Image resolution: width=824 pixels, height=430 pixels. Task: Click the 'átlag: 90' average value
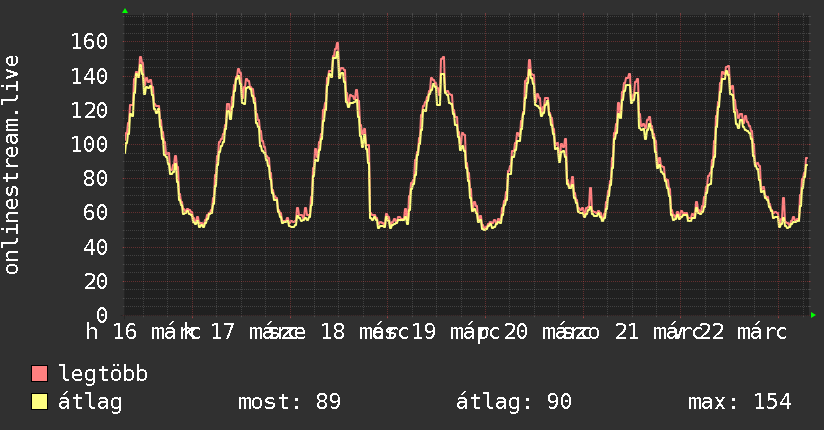513,402
